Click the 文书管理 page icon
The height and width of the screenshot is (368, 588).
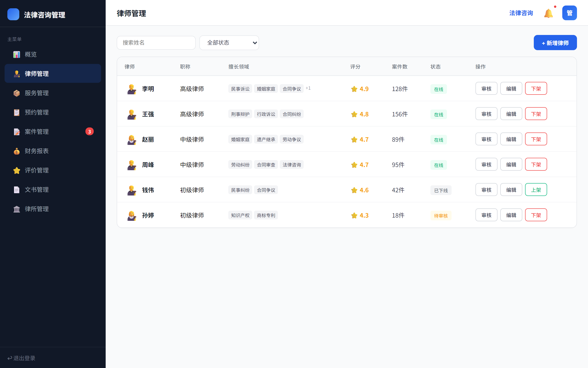tap(17, 190)
